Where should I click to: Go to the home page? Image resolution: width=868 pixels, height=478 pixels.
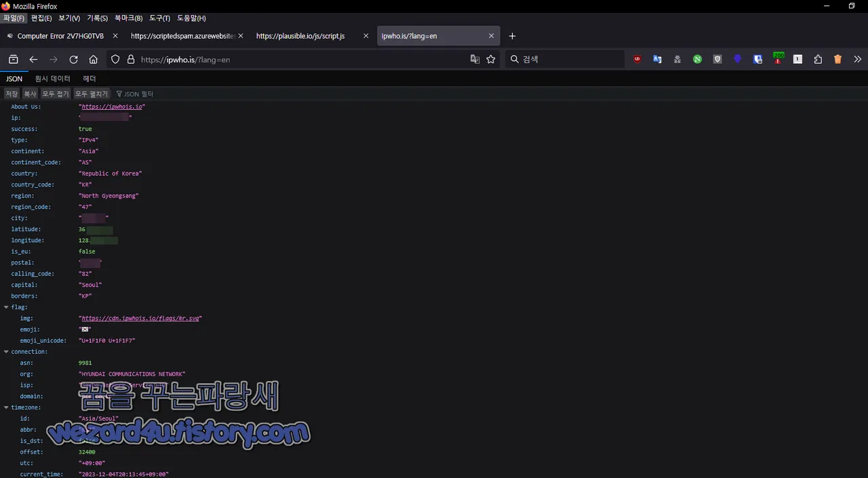click(x=94, y=60)
